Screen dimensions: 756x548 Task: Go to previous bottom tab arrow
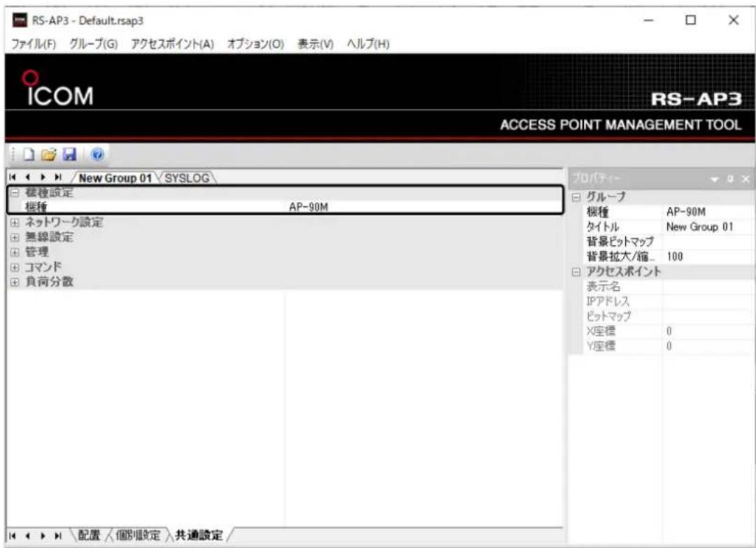(27, 535)
